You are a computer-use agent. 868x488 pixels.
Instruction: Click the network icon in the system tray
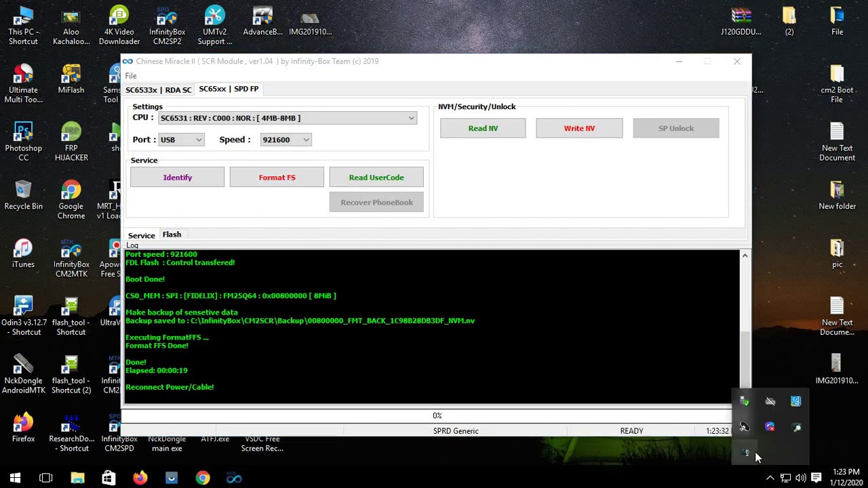click(x=785, y=478)
